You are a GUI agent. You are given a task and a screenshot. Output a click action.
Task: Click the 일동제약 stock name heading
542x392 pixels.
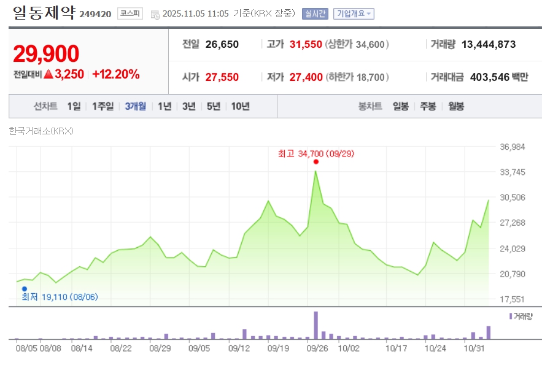point(43,13)
